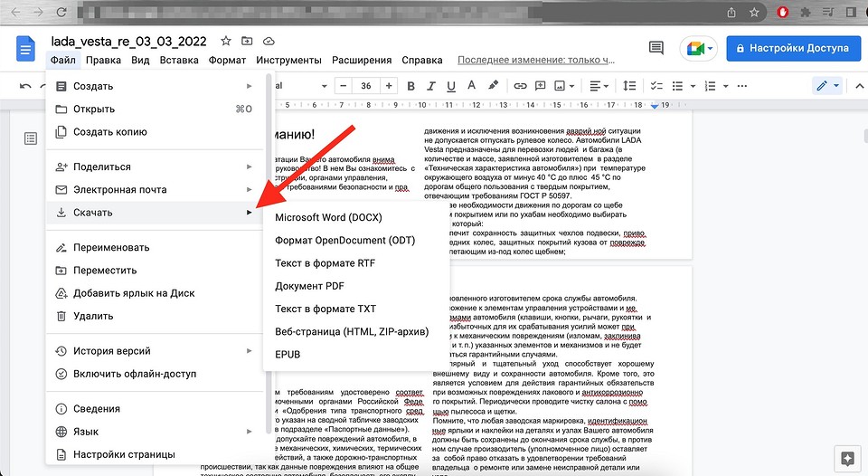Open the comment history icon
The height and width of the screenshot is (476, 868).
pyautogui.click(x=656, y=49)
